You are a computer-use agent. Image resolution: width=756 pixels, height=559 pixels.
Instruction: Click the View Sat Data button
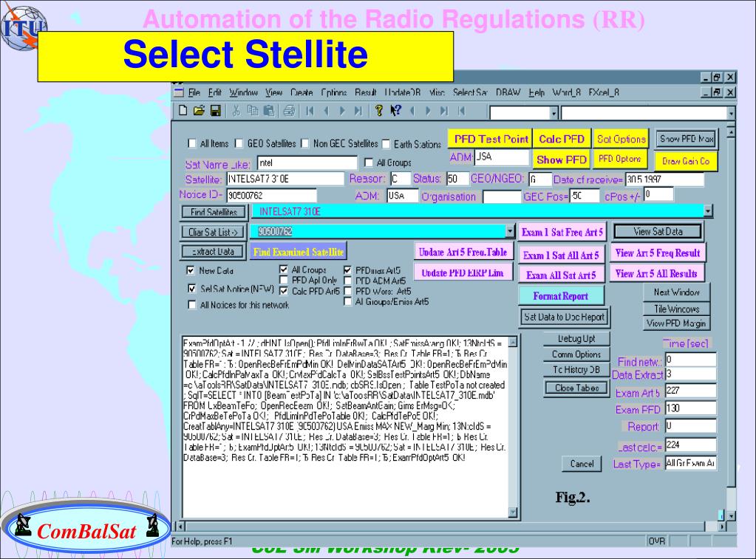[658, 231]
